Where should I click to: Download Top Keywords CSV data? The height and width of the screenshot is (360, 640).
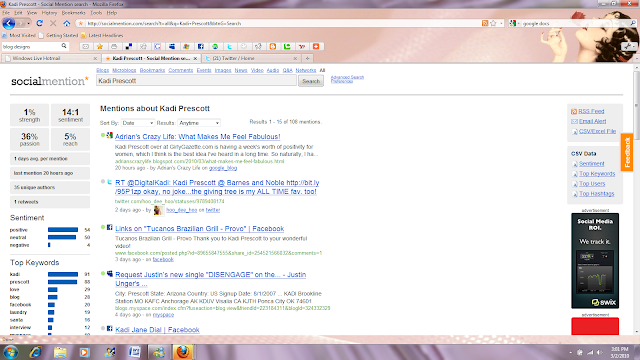coord(597,174)
